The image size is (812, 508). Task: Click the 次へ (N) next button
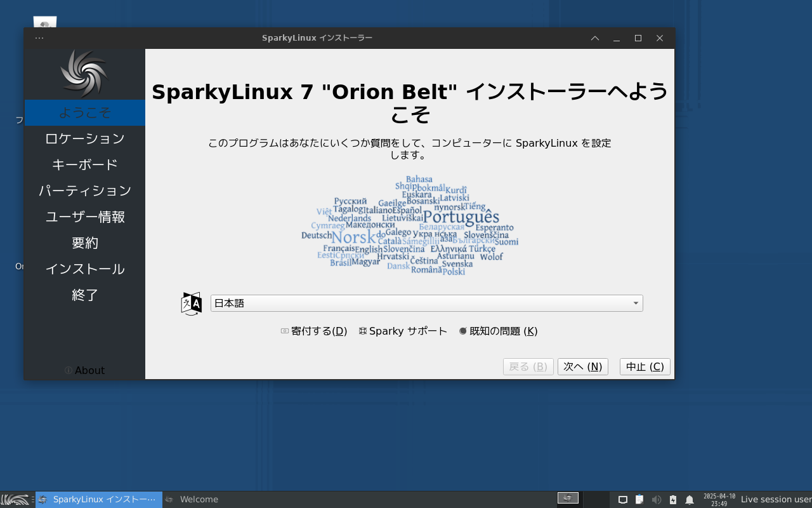point(583,367)
